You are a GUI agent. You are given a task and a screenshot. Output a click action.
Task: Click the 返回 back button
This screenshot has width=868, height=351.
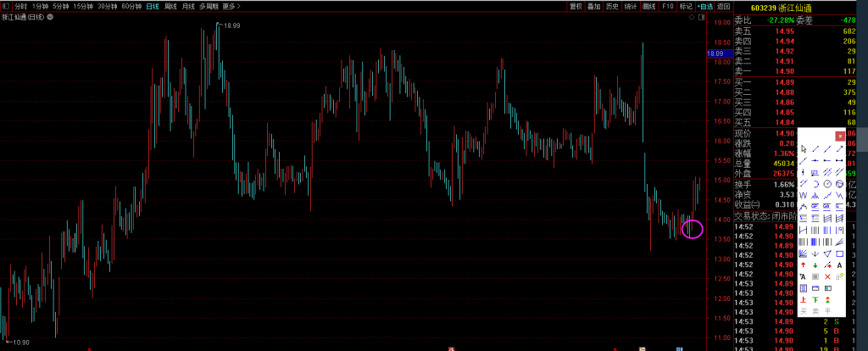723,6
